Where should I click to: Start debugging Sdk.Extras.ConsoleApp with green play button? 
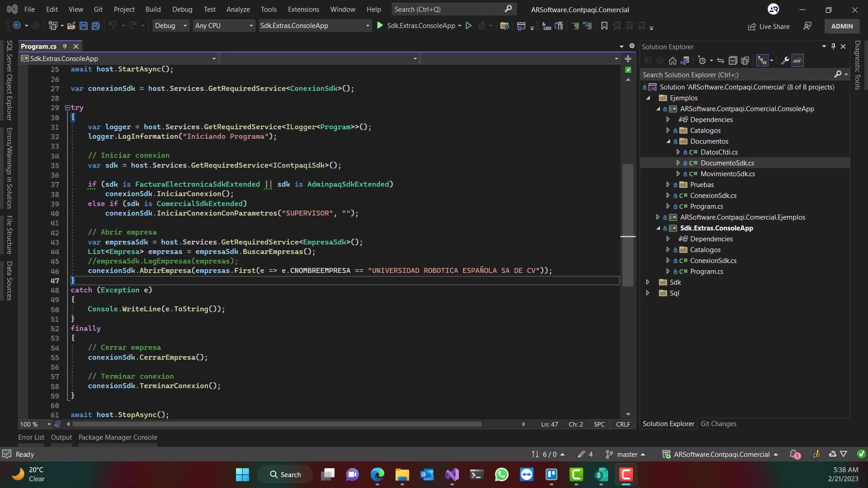380,26
